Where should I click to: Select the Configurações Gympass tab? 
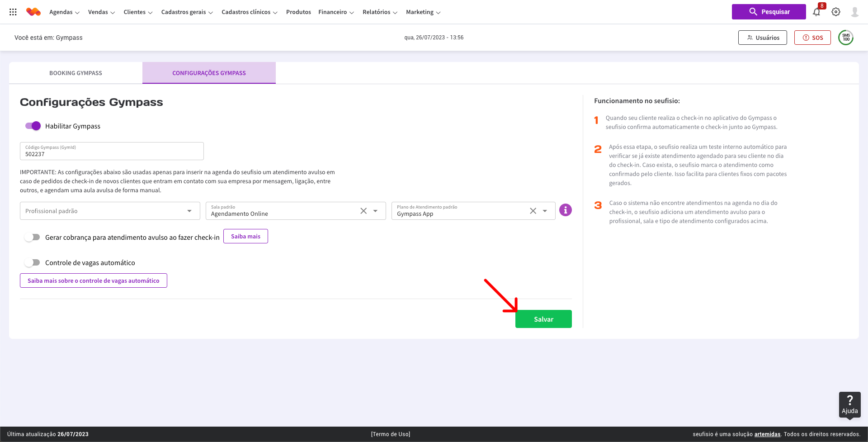point(209,73)
